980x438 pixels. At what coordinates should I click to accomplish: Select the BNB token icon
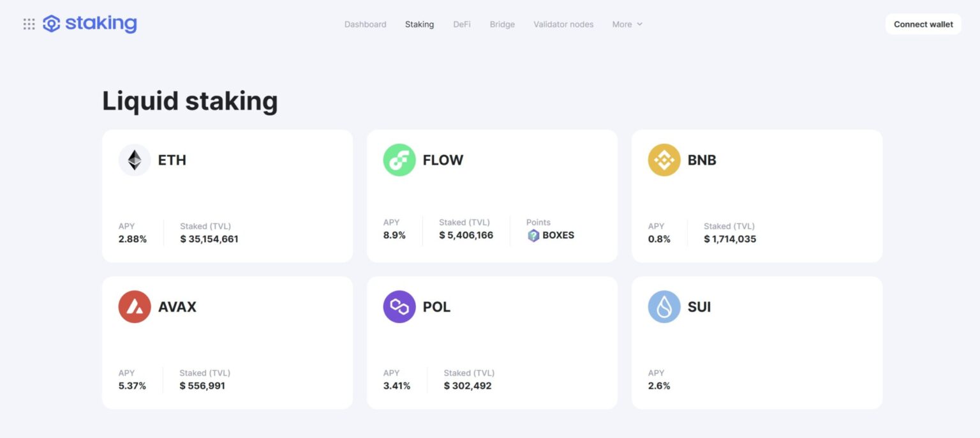(664, 160)
